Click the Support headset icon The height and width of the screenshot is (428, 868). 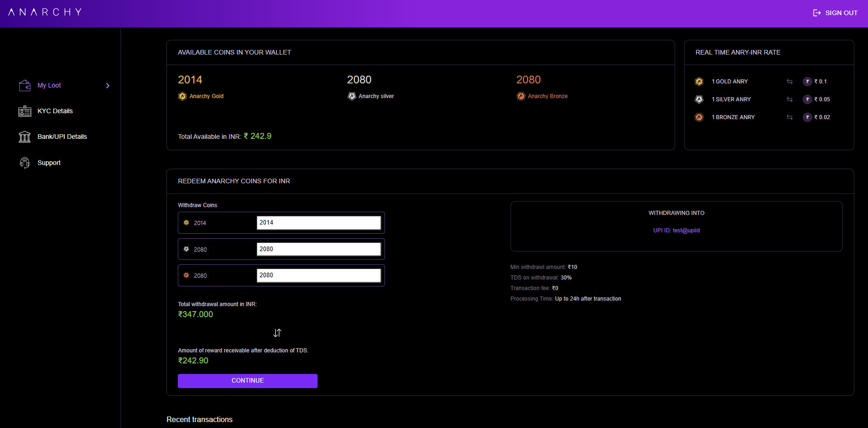pyautogui.click(x=25, y=163)
